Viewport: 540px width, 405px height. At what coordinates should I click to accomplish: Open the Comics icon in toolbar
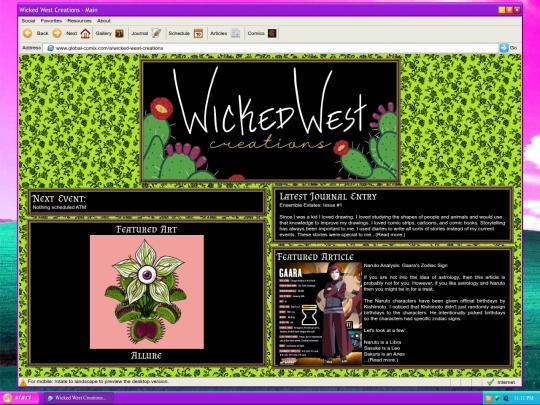pyautogui.click(x=272, y=33)
